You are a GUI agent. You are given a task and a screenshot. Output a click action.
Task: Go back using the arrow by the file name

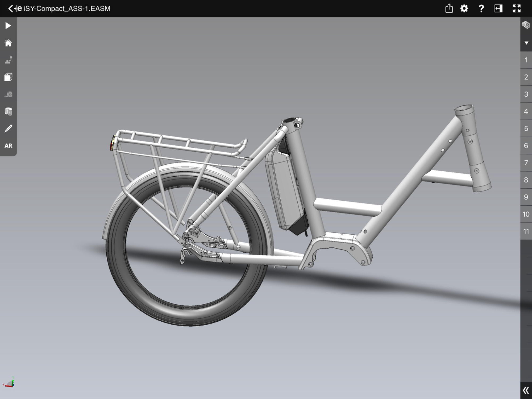(11, 9)
